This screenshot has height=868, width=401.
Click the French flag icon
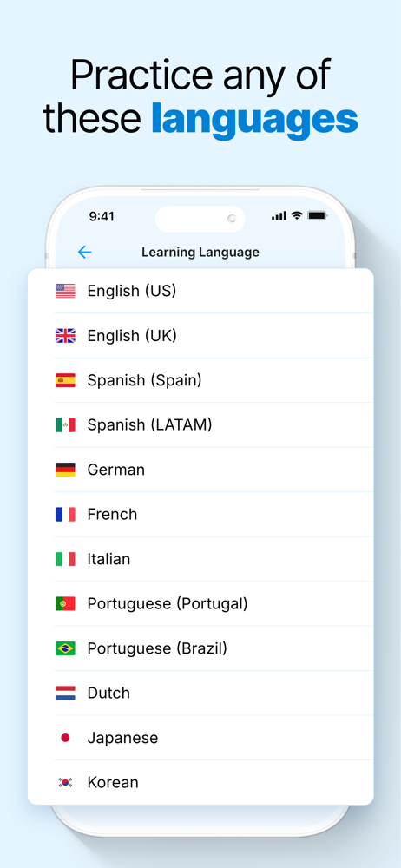point(65,514)
